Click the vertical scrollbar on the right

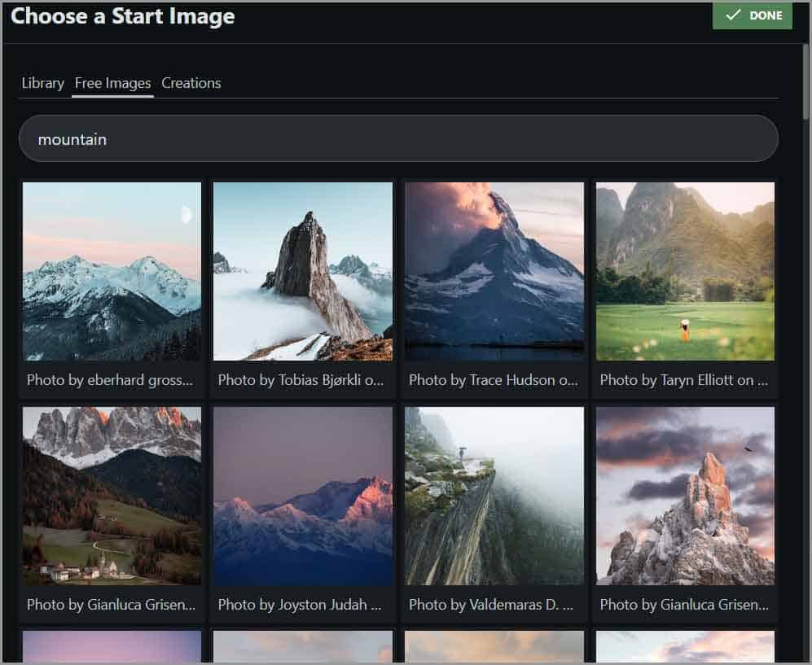805,81
